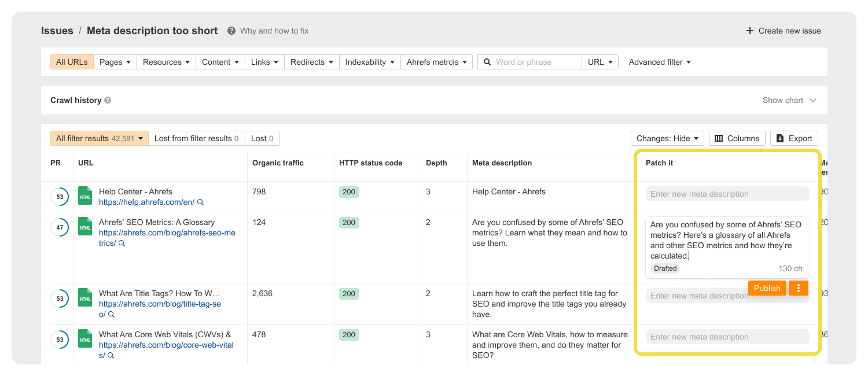Screen dimensions: 868x376
Task: Click the Enter new meta description field for Core Web Vitals
Action: pos(727,337)
